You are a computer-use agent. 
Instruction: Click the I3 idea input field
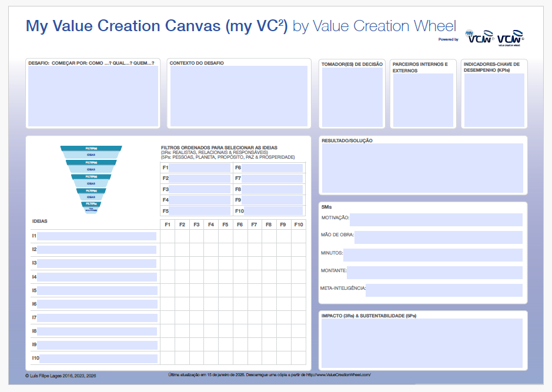tap(97, 263)
